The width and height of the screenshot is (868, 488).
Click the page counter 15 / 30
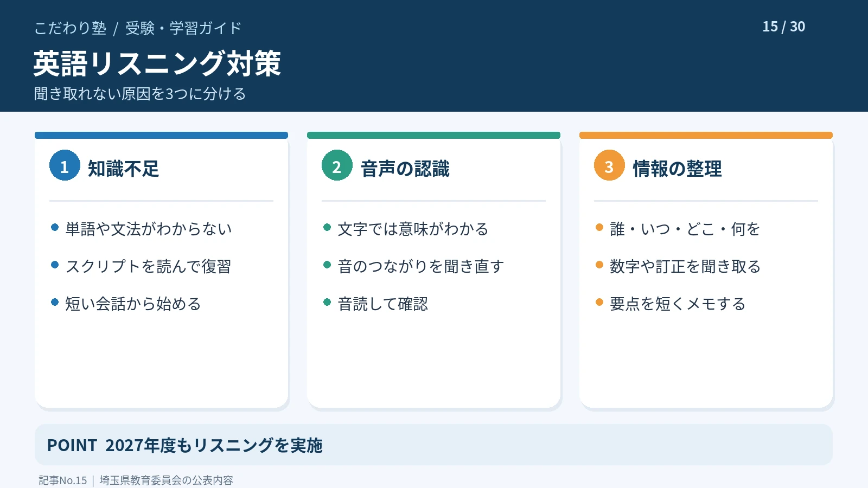point(783,27)
